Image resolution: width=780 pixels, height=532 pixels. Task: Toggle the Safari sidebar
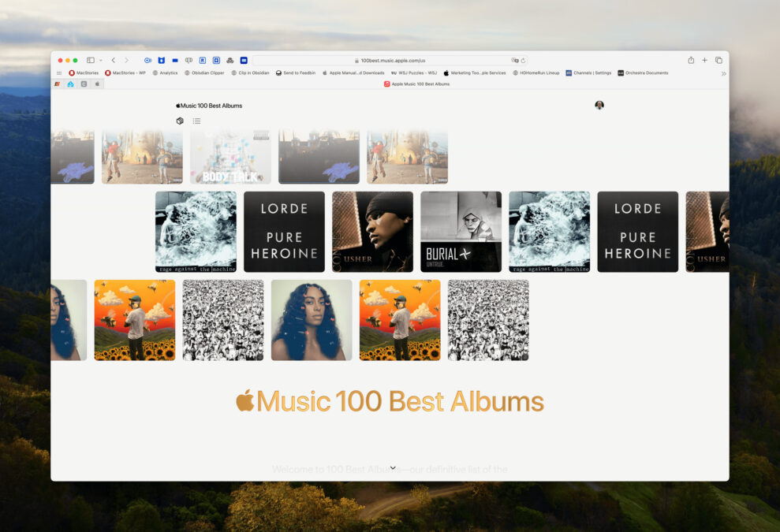pos(91,60)
